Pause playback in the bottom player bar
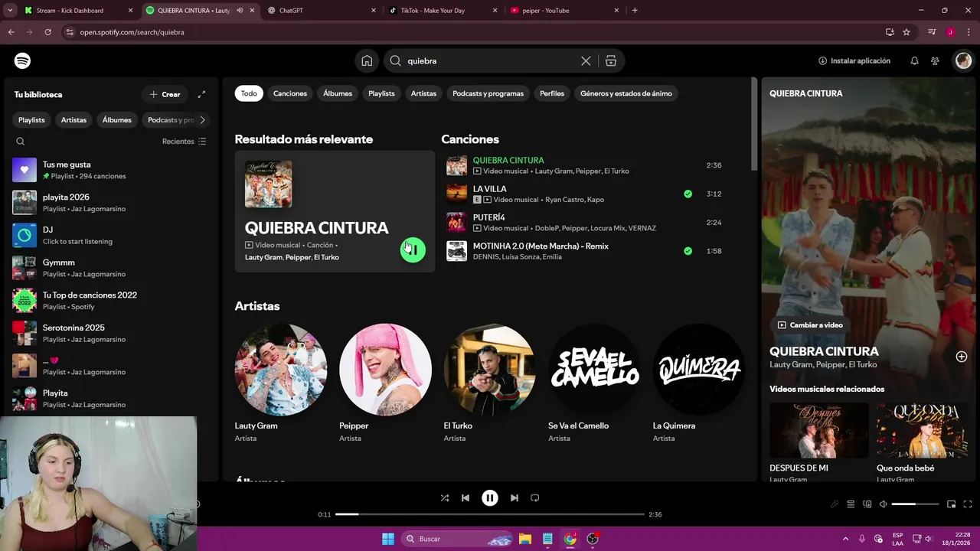 point(490,497)
